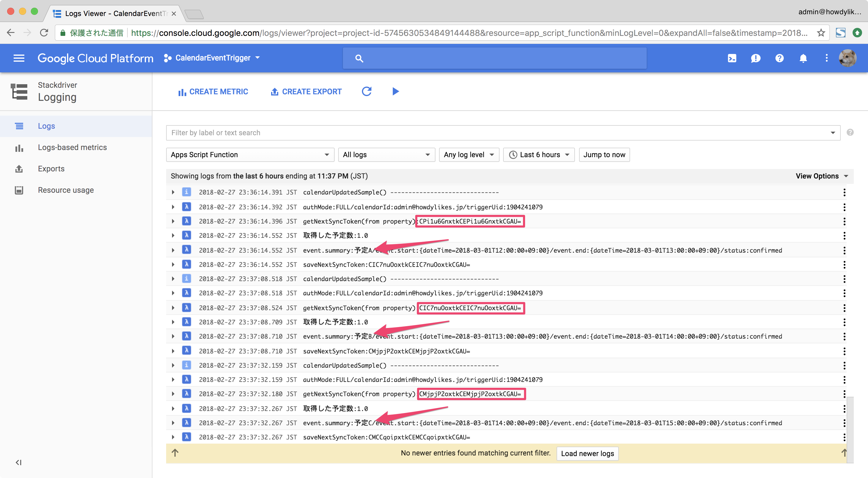
Task: Activate Cloud Shell icon in header
Action: (x=732, y=58)
